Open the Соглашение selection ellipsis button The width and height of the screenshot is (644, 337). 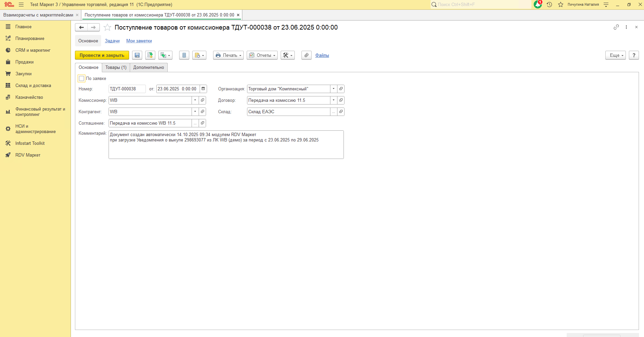click(x=195, y=123)
